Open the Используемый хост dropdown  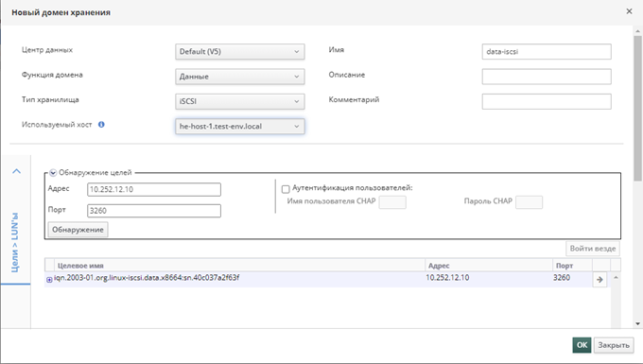click(x=240, y=127)
